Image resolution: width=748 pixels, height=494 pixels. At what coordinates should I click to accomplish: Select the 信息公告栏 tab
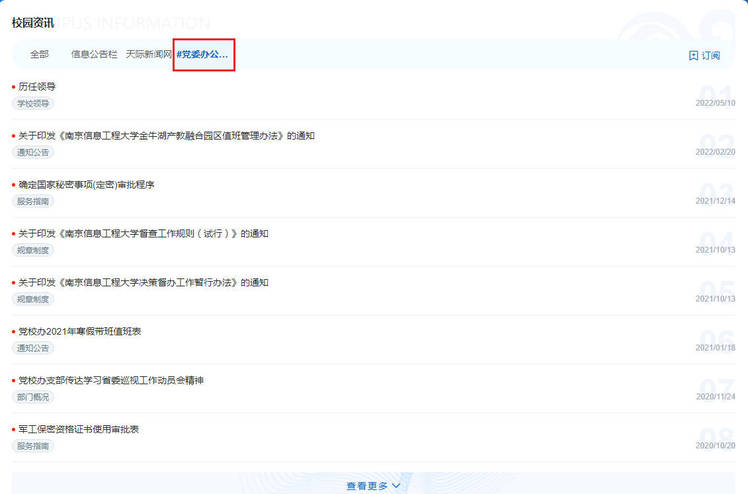(94, 54)
